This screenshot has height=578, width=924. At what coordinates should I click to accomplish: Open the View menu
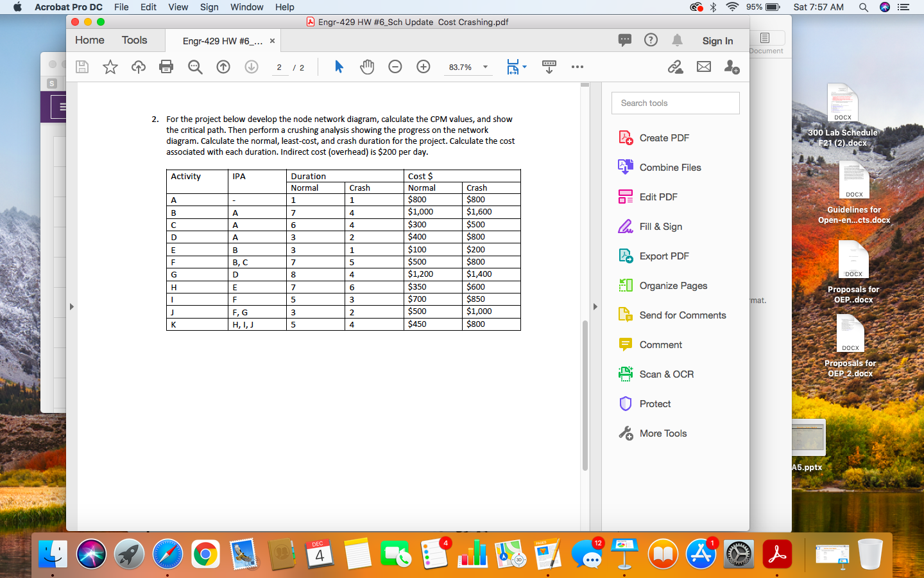pos(178,7)
